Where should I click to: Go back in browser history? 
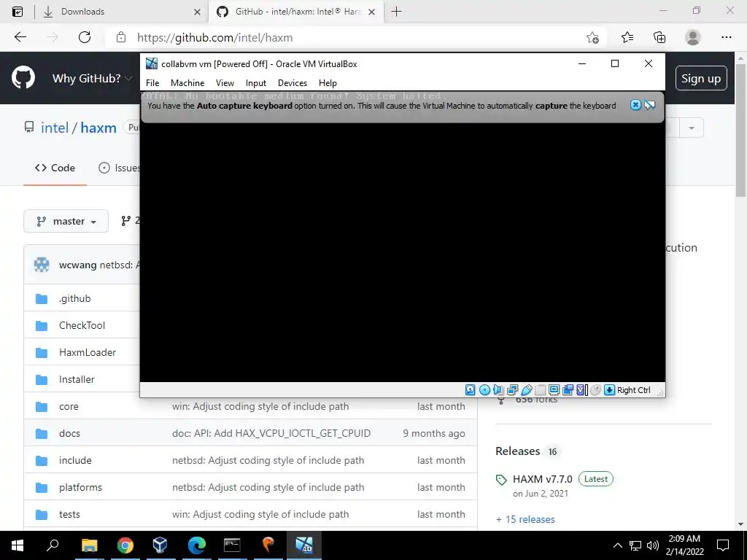(20, 37)
